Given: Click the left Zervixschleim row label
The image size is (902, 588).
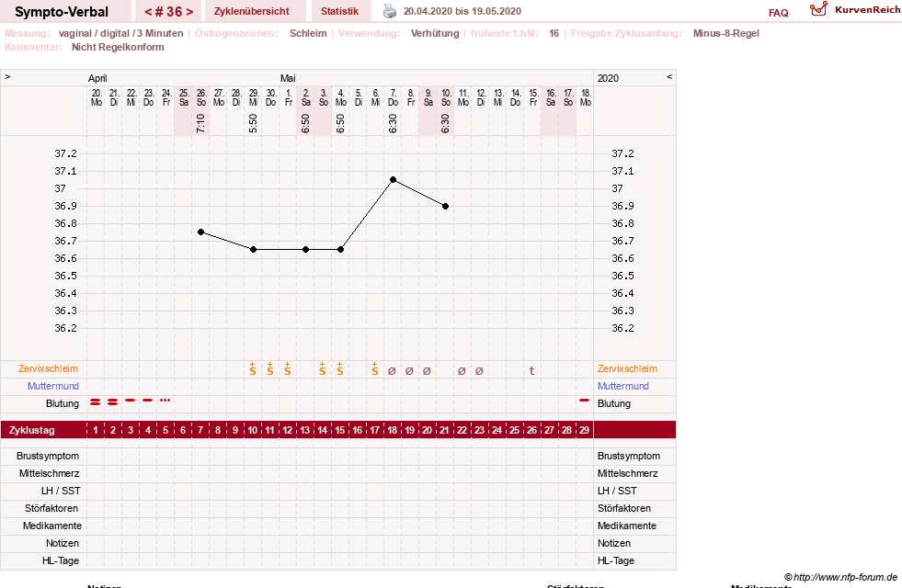Looking at the screenshot, I should point(48,369).
